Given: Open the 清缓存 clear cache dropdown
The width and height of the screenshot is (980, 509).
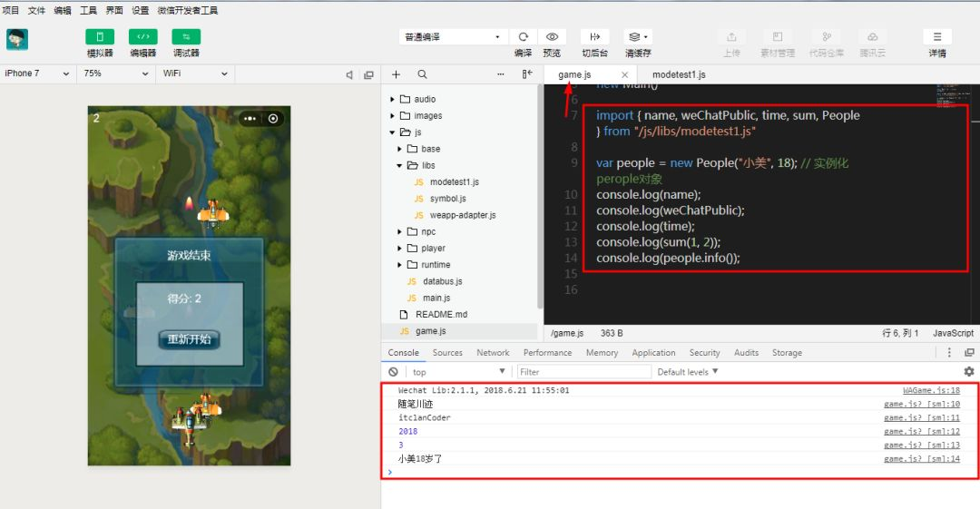Looking at the screenshot, I should 638,37.
